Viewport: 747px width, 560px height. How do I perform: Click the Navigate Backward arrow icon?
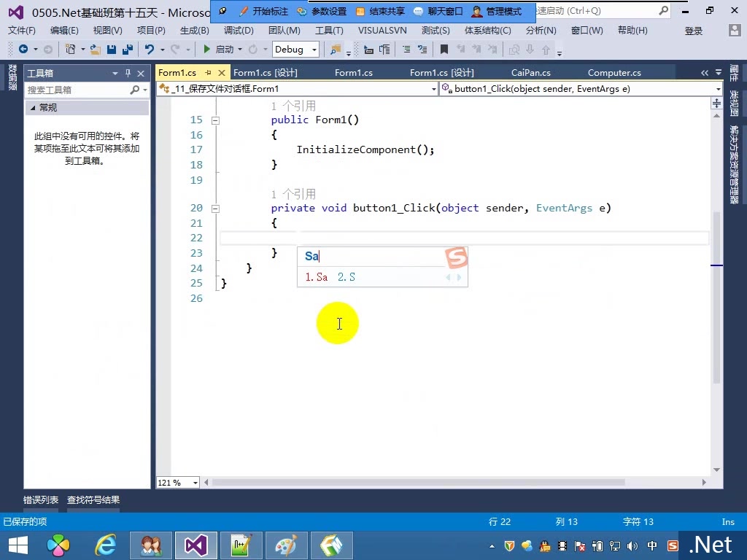(x=24, y=50)
